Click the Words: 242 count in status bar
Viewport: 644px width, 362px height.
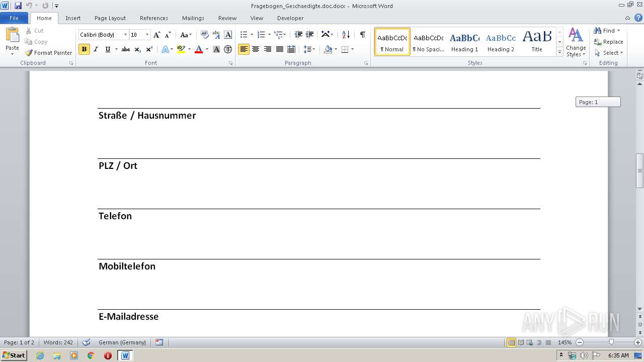click(58, 342)
